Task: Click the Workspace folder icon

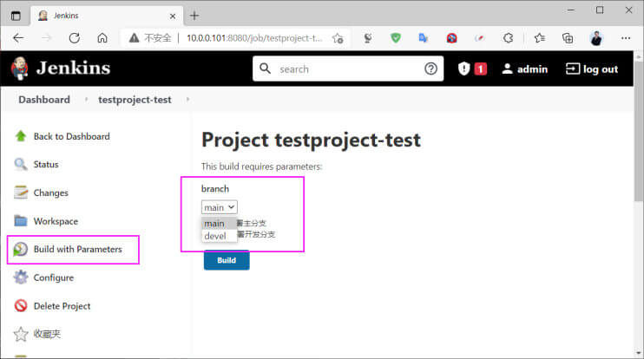Action: pyautogui.click(x=21, y=221)
